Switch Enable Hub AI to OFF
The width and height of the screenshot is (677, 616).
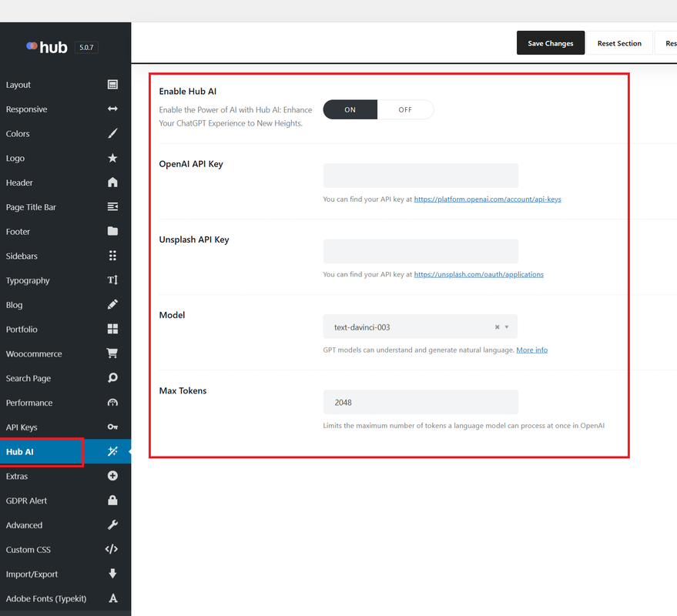[405, 109]
